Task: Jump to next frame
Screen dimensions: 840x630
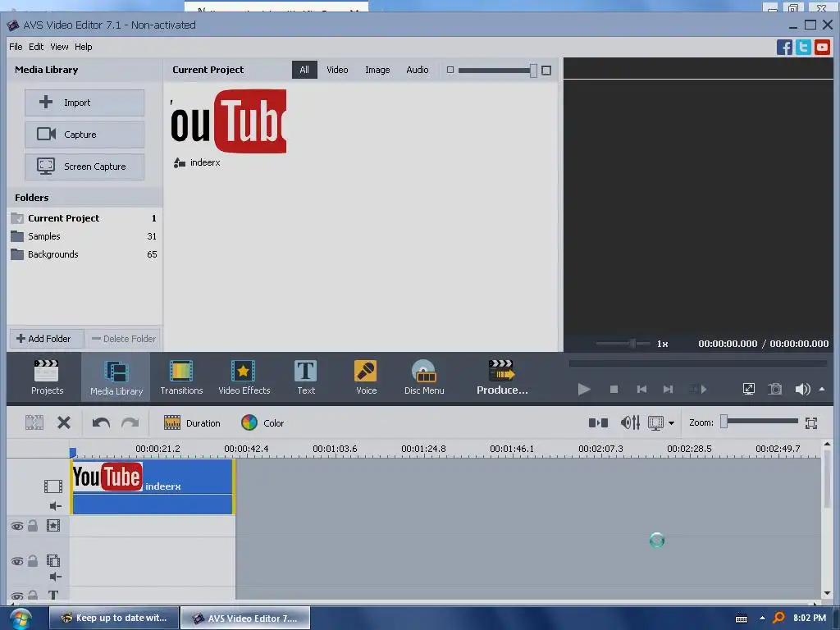Action: [668, 390]
